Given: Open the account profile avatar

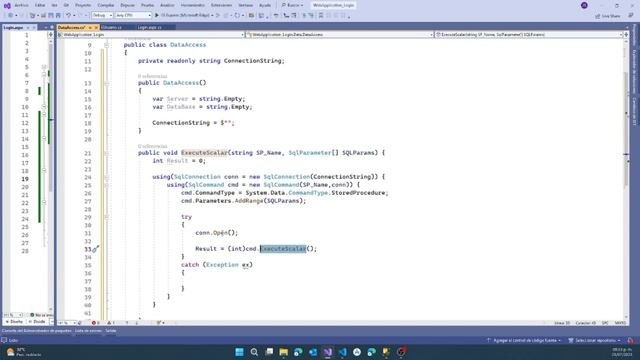Looking at the screenshot, I should 584,5.
